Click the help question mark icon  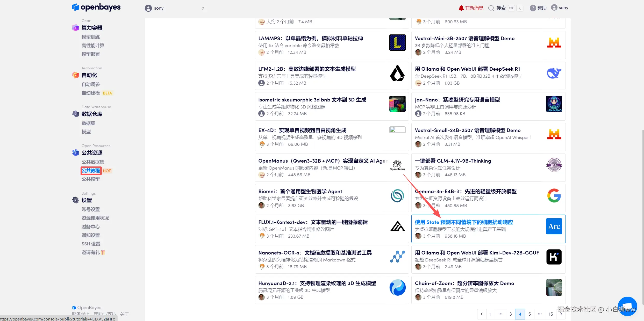click(x=533, y=8)
